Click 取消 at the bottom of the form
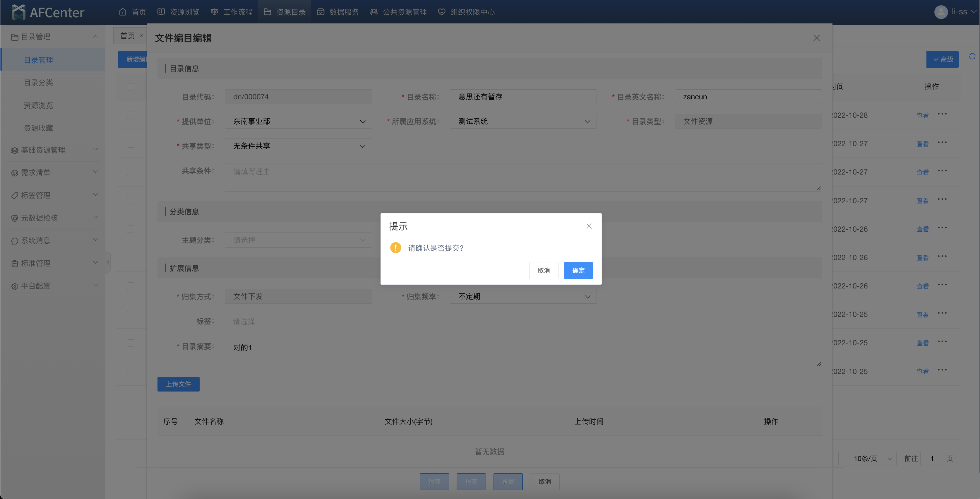This screenshot has width=980, height=499. tap(545, 481)
